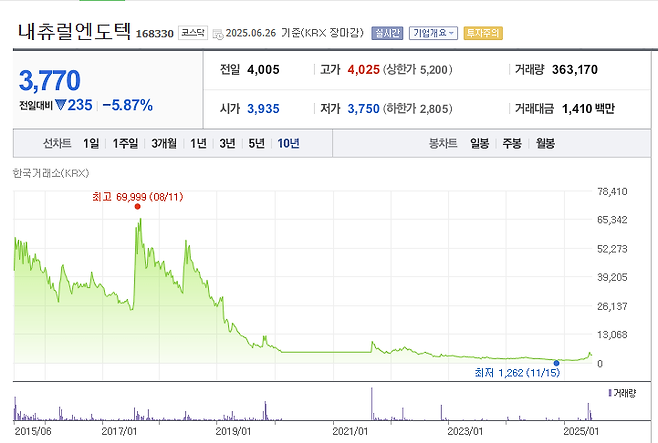Click the 봉차트 label

tap(443, 143)
